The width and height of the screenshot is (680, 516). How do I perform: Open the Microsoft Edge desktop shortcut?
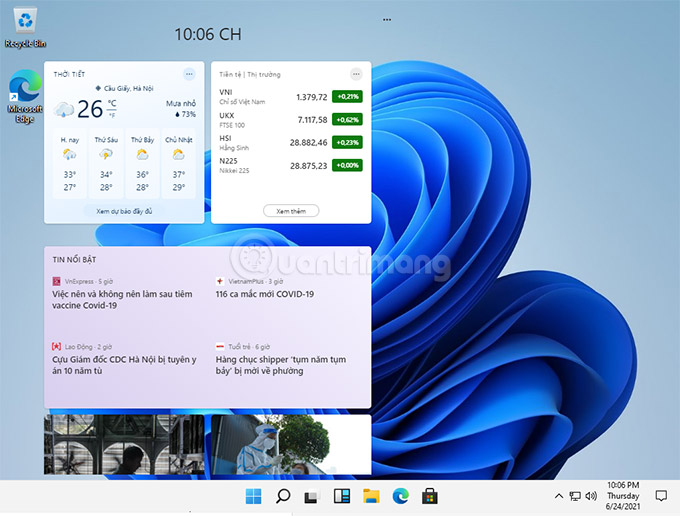click(25, 96)
